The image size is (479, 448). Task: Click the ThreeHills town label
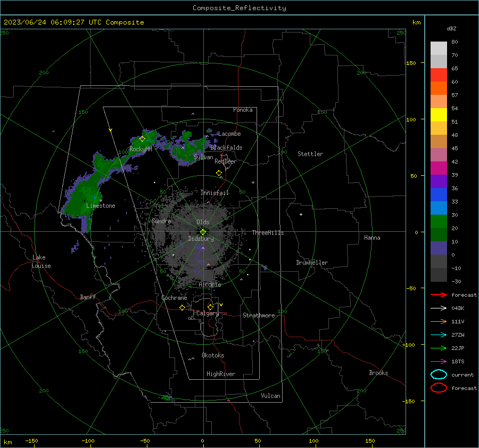268,233
